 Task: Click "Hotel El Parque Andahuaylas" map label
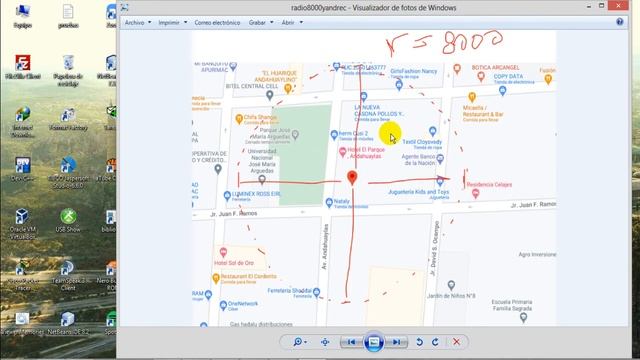pyautogui.click(x=366, y=153)
